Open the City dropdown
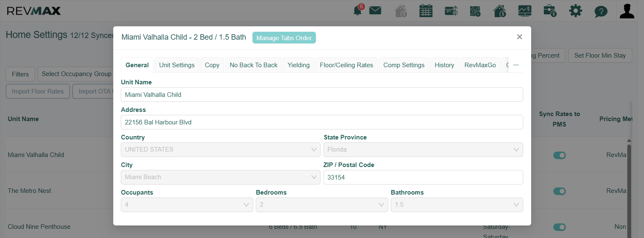Screen dimensions: 644x238 tap(221, 177)
